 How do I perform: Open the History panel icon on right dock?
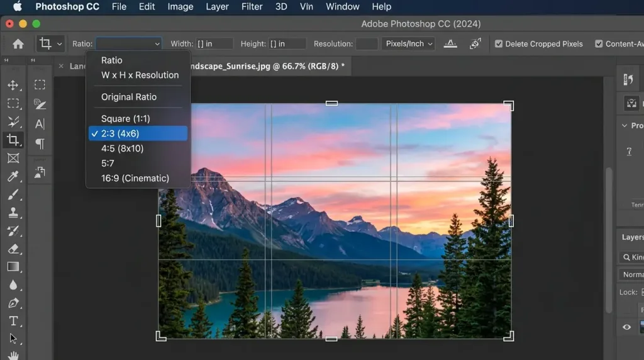628,80
